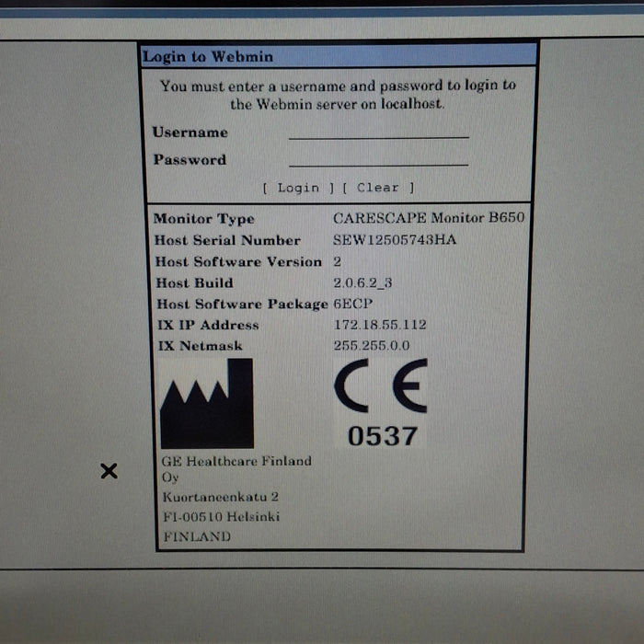Click the 'Host Software Package' label
This screenshot has width=644, height=644.
click(x=242, y=305)
